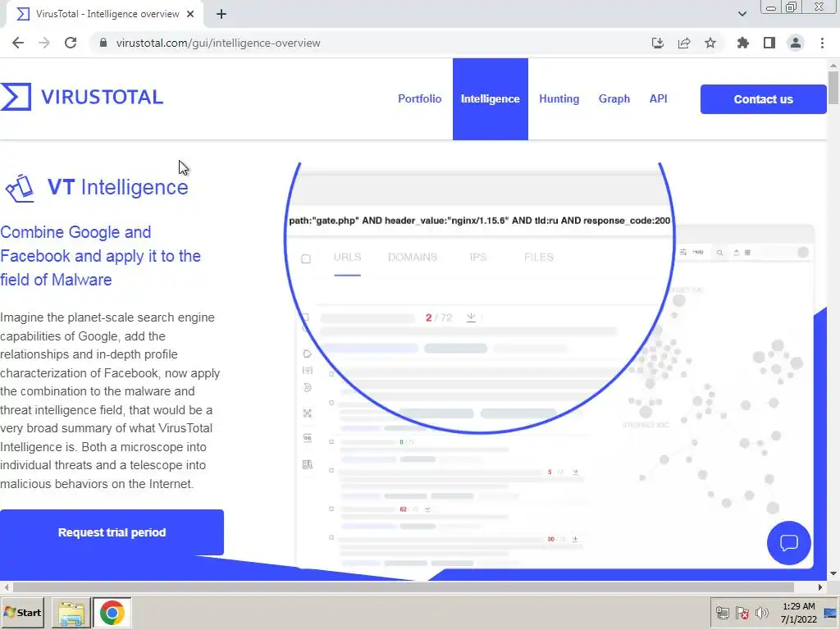Viewport: 840px width, 630px height.
Task: Toggle the Chrome side panel
Action: (x=769, y=43)
